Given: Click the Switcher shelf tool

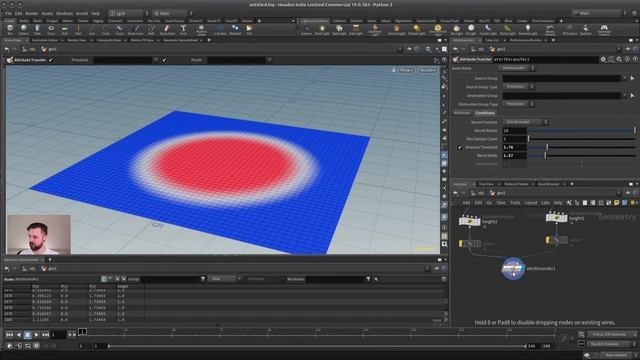Looking at the screenshot, I should (586, 29).
